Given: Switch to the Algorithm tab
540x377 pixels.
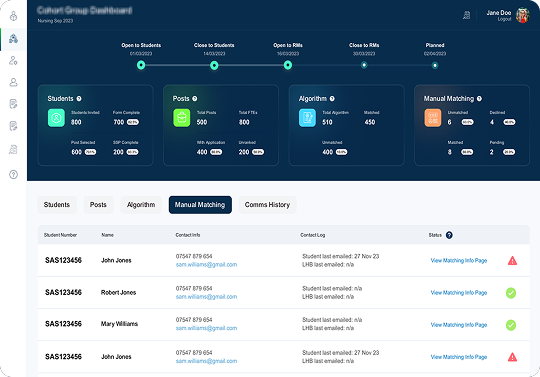Looking at the screenshot, I should point(141,205).
